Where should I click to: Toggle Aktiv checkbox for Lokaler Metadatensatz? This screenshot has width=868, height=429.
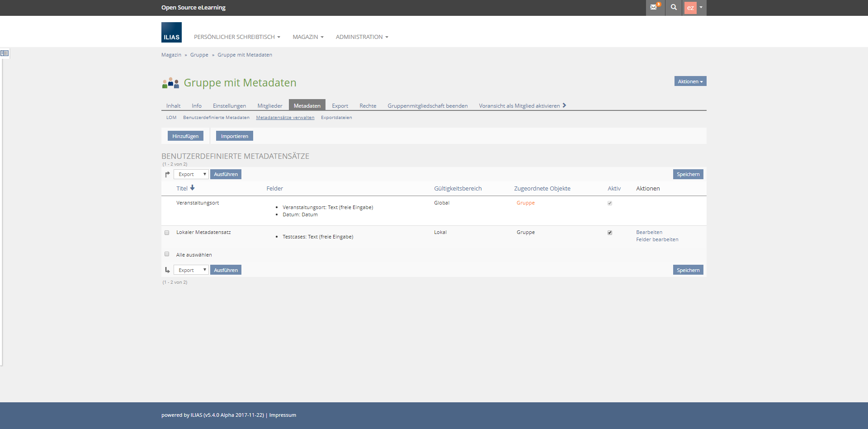point(610,233)
